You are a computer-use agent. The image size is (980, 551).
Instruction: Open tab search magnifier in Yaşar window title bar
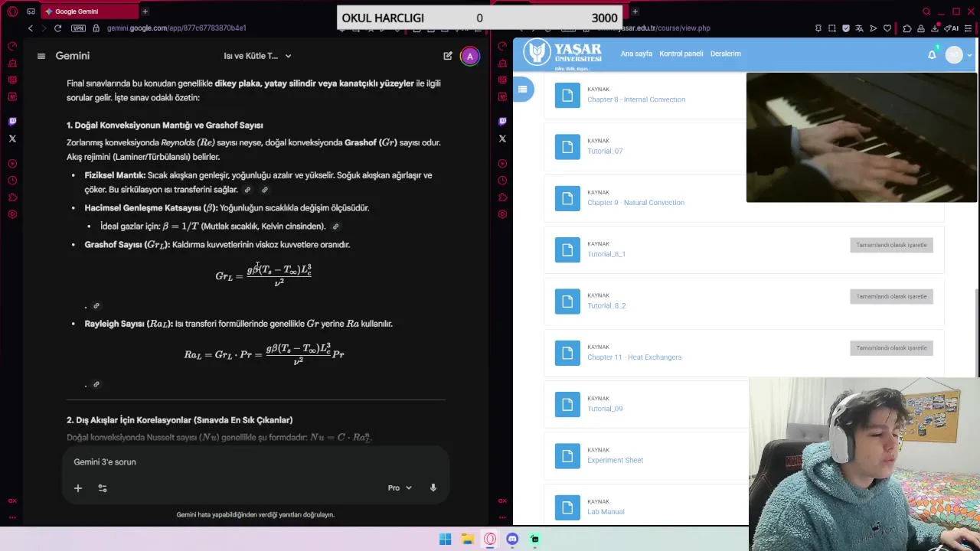pos(926,11)
